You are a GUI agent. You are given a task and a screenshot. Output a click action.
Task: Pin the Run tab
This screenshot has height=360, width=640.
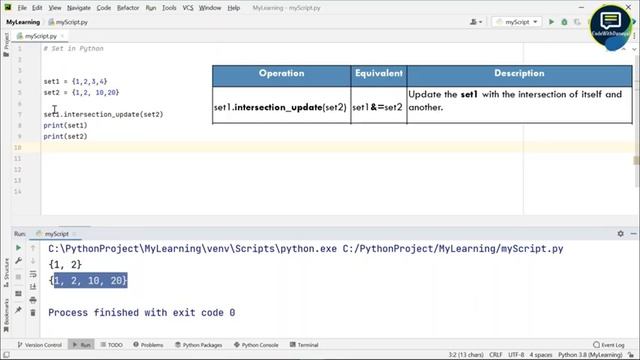(x=18, y=310)
